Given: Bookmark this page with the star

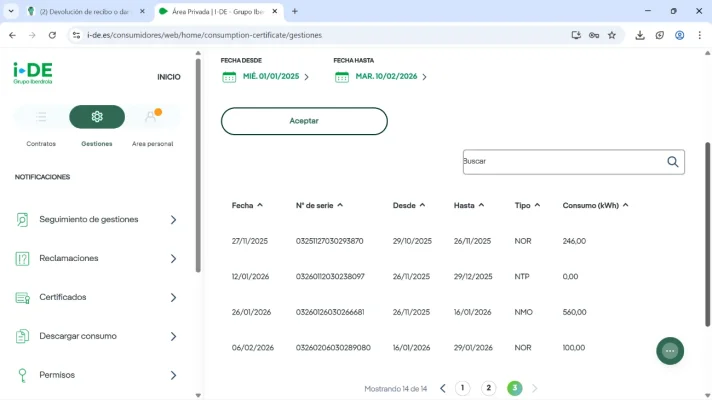Looking at the screenshot, I should coord(612,35).
